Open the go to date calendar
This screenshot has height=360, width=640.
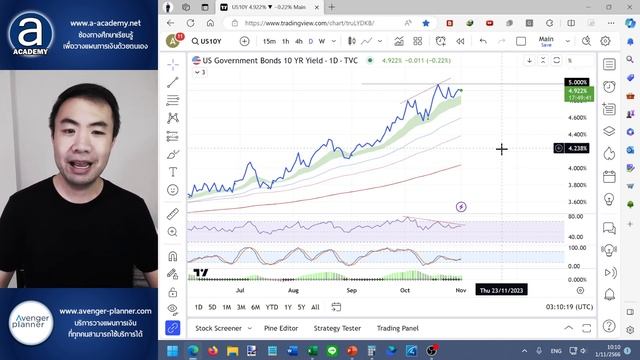[x=336, y=307]
